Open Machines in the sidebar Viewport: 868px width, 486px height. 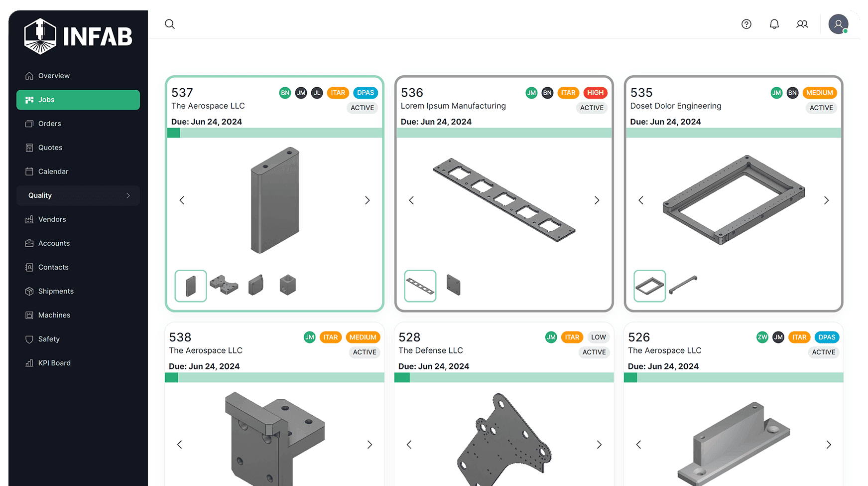(78, 315)
